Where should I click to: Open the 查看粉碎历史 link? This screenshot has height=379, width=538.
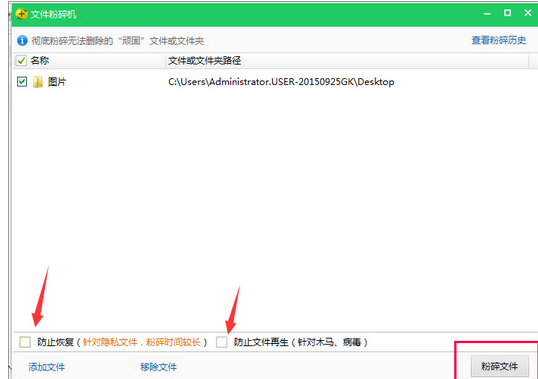tap(499, 40)
